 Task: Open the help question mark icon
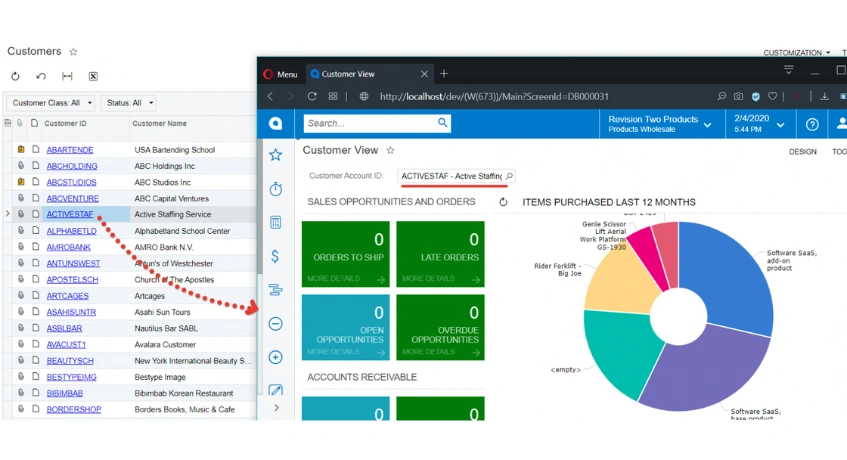812,124
